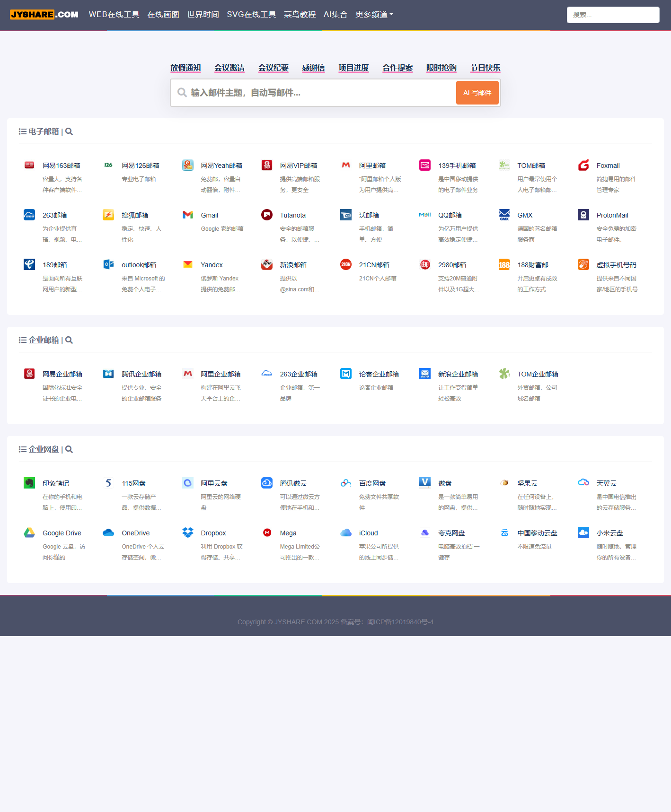
Task: Focus the email subject input field
Action: [317, 93]
